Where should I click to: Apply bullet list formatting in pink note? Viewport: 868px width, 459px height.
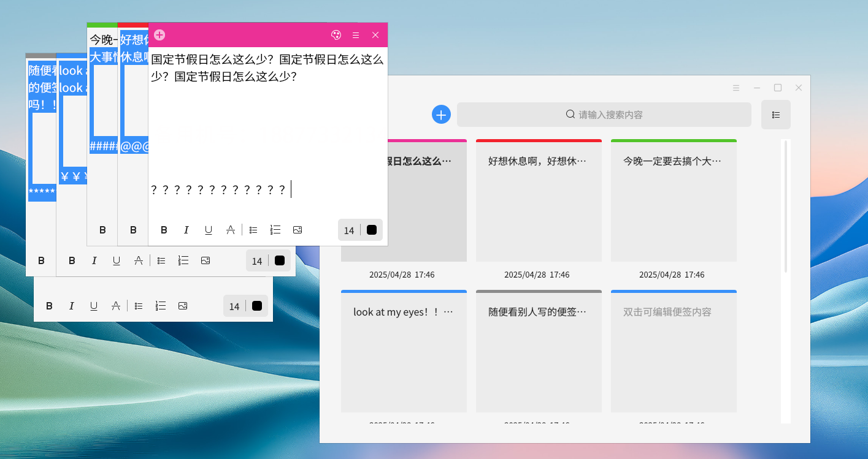tap(253, 229)
